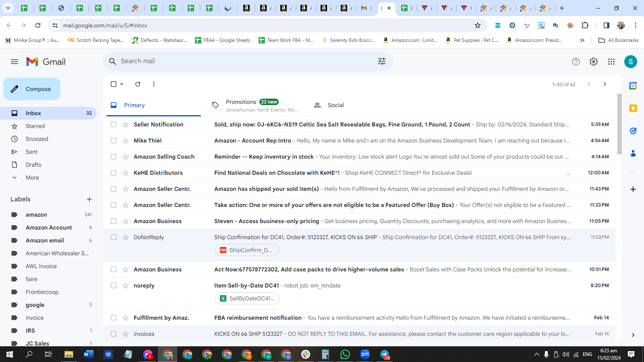Viewport: 644px width, 362px height.
Task: Switch to the Primary tab
Action: 153,105
